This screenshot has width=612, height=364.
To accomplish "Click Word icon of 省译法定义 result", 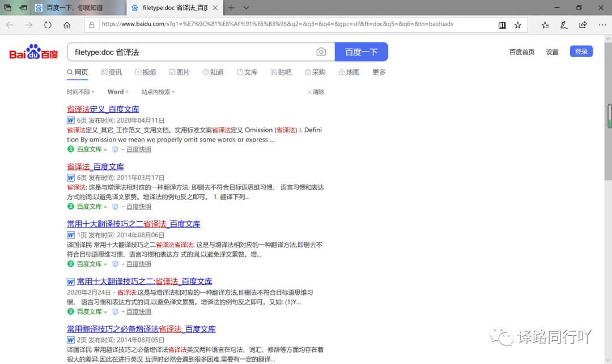I will pos(71,121).
